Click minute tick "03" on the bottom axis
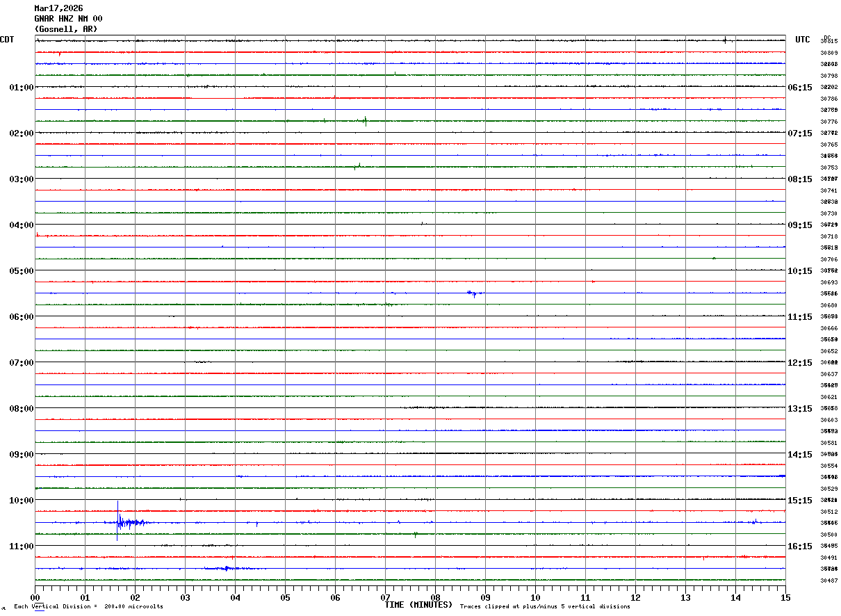 [186, 597]
